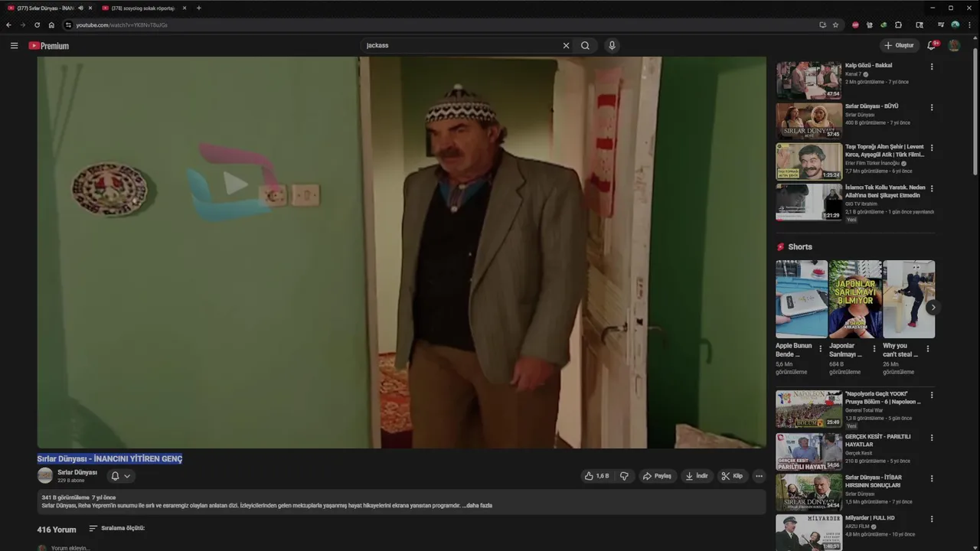The image size is (980, 551).
Task: Open Kalp Gözü - Bakkal thumbnail
Action: [x=808, y=80]
